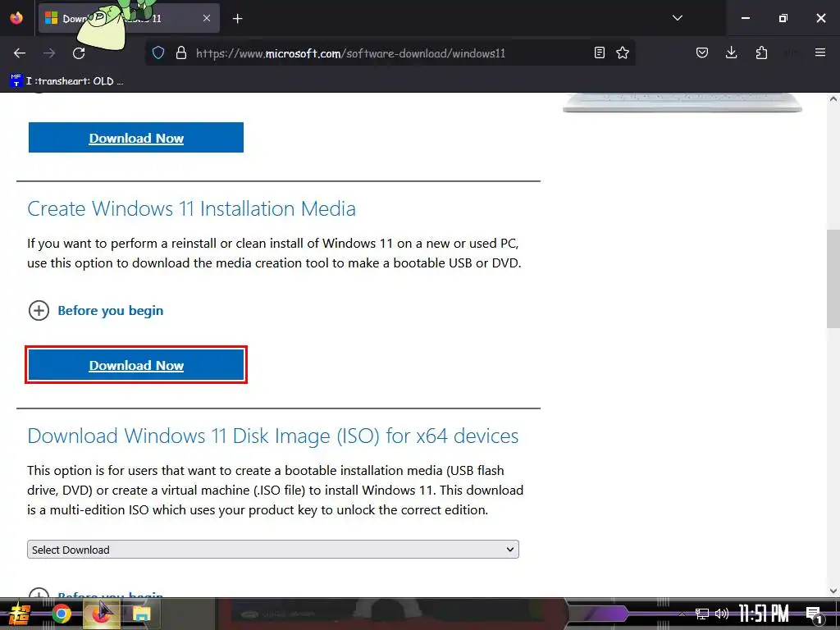Open tracking protection shield icon
The height and width of the screenshot is (630, 840).
pos(158,53)
